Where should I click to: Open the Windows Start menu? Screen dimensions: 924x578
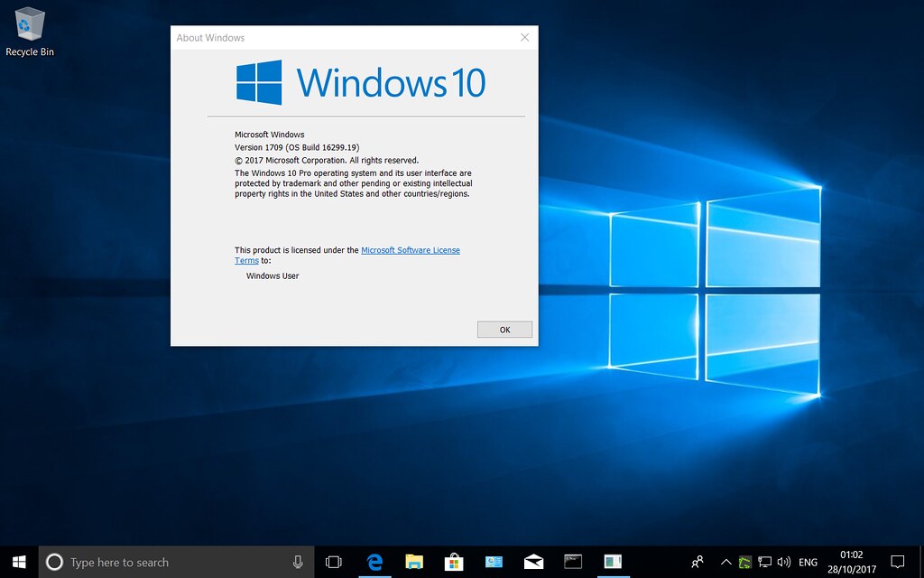[x=19, y=562]
